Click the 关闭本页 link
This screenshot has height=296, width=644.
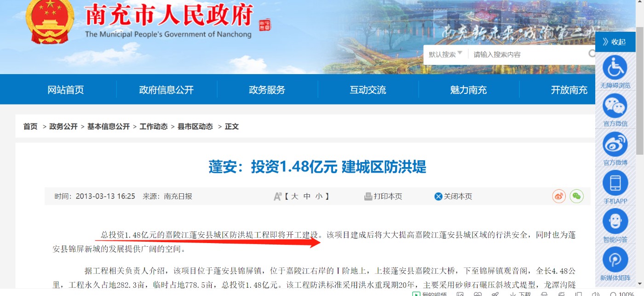pos(453,197)
